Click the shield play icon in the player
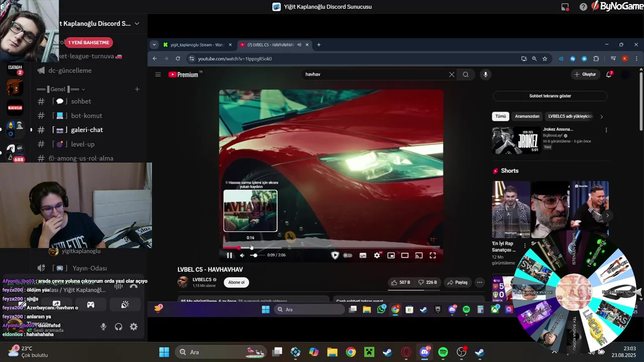This screenshot has width=644, height=362. (x=335, y=255)
